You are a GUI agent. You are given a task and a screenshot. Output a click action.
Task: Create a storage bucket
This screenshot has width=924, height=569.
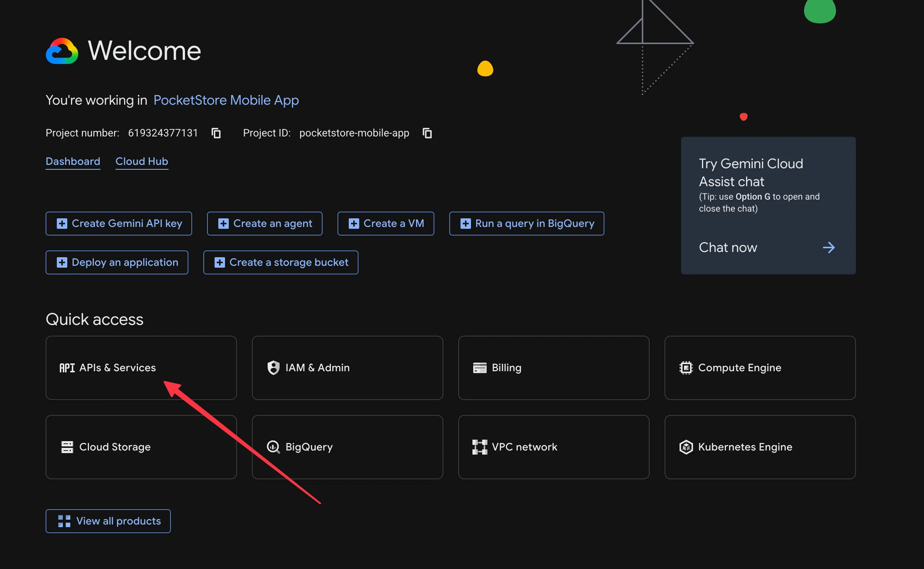[281, 262]
